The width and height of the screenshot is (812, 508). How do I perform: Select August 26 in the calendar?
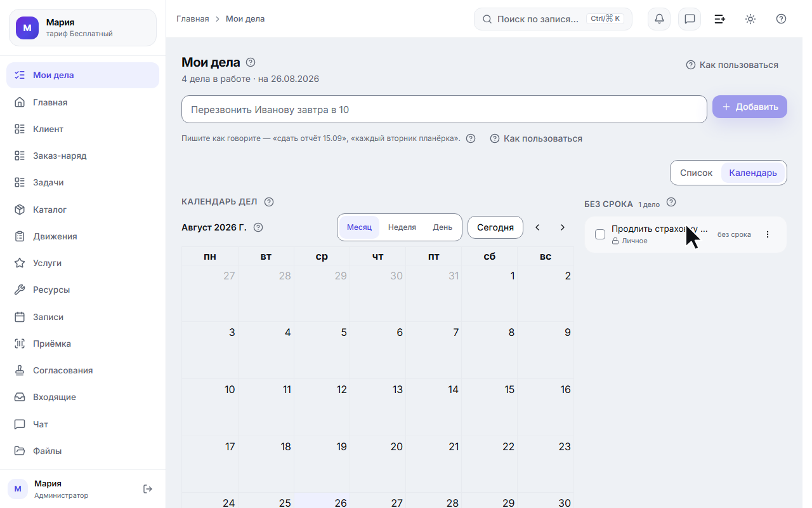click(x=322, y=501)
